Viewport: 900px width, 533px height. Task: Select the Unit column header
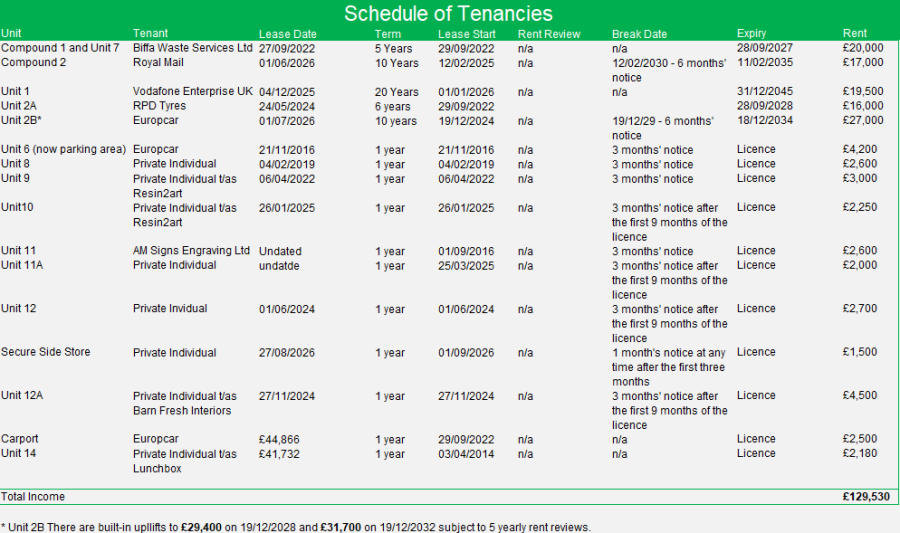tap(11, 33)
